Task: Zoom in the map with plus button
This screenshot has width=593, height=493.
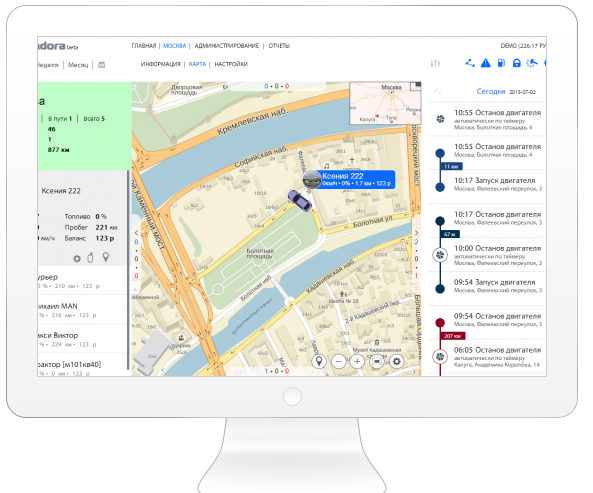Action: pos(357,361)
